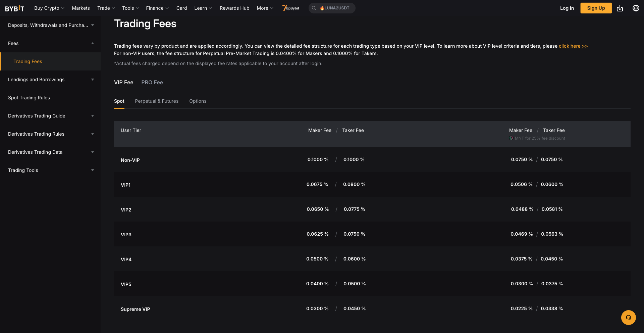Click the MNT token icon
Screen dimensions: 644x333
[511, 138]
